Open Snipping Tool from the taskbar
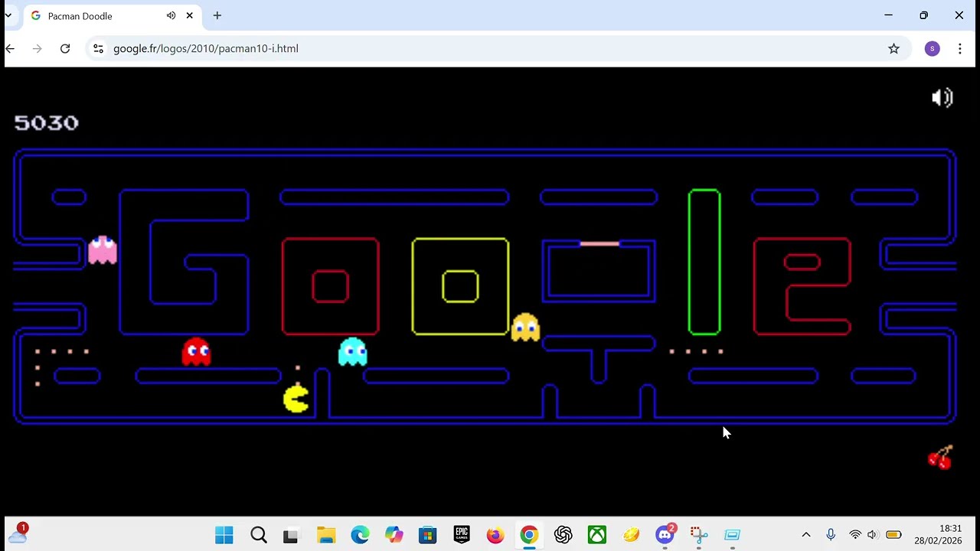 (698, 535)
